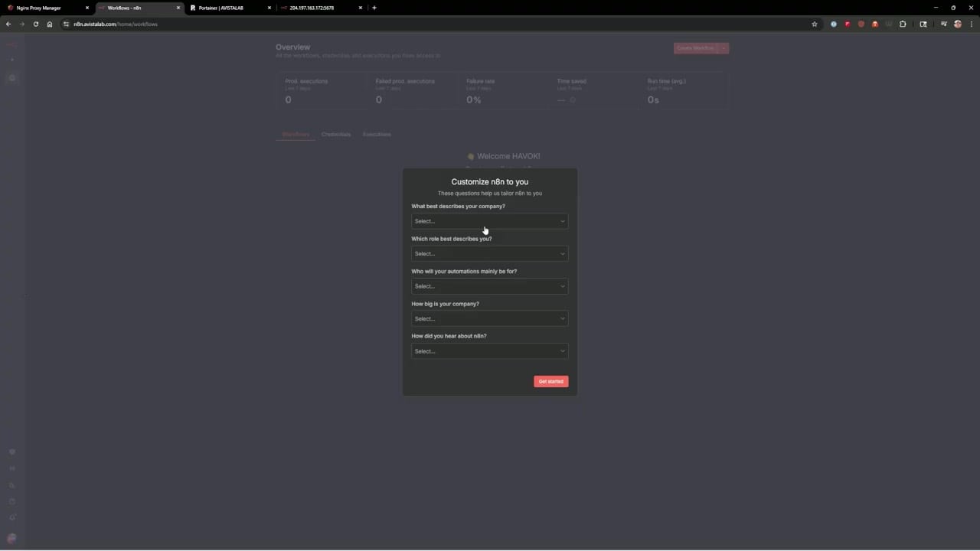Click the n8n logo in sidebar
Viewport: 980px width, 551px height.
[x=11, y=45]
